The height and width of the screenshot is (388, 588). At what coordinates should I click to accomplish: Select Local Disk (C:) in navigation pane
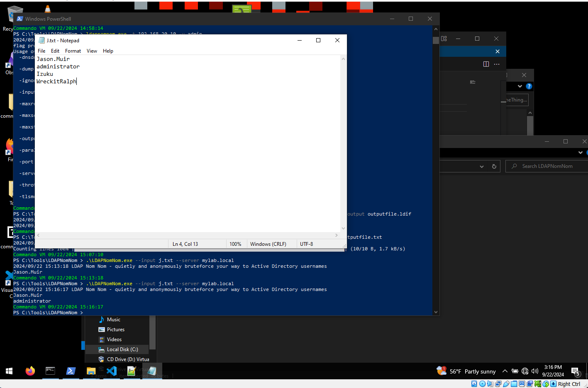click(122, 349)
